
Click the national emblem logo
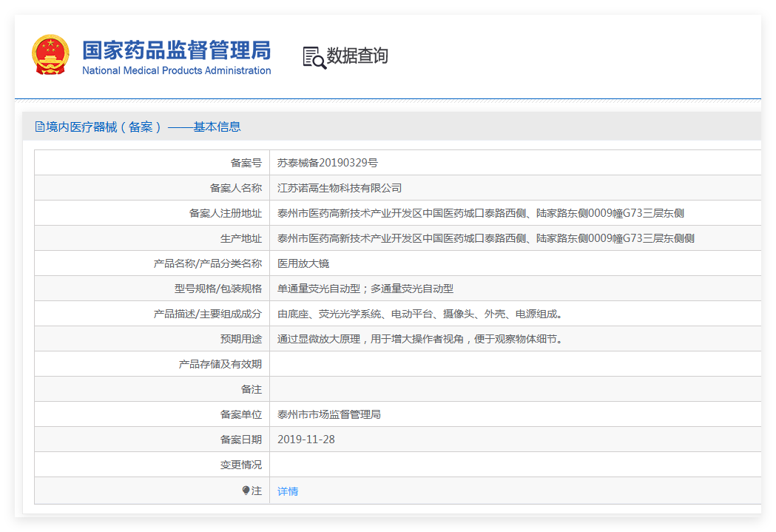50,55
